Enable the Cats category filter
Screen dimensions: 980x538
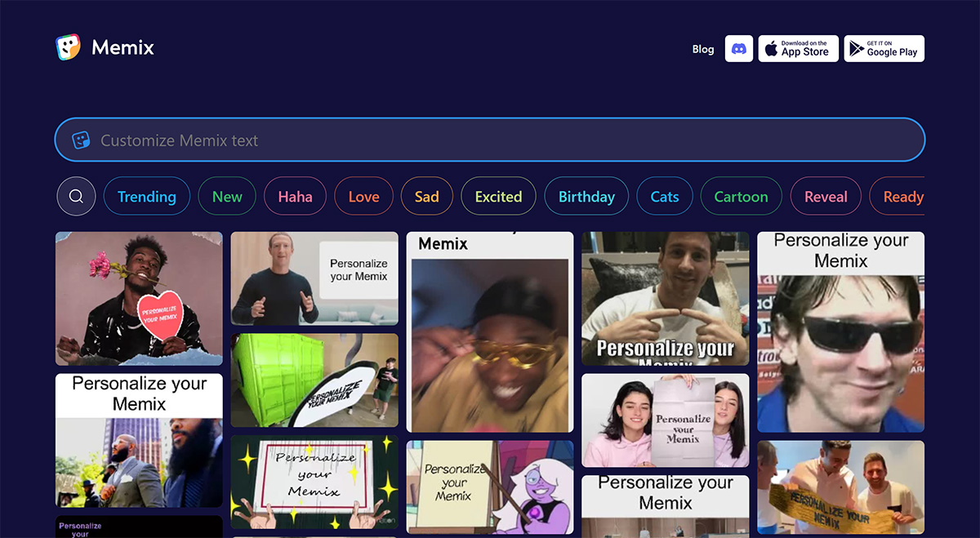tap(664, 196)
